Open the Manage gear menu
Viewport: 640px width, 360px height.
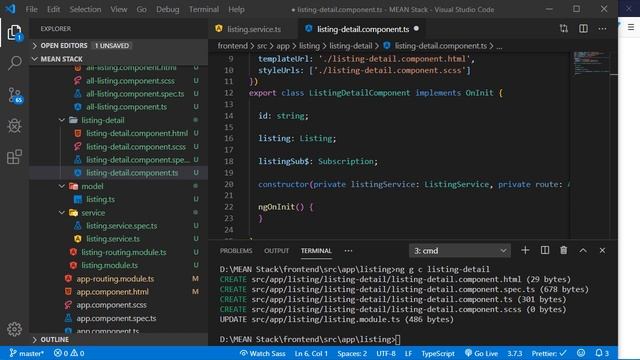[x=14, y=329]
